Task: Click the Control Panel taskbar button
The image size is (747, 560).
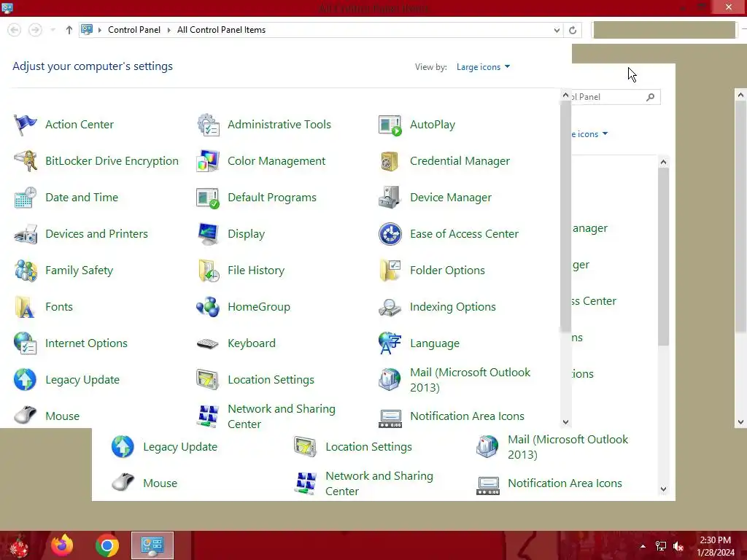Action: [x=152, y=545]
